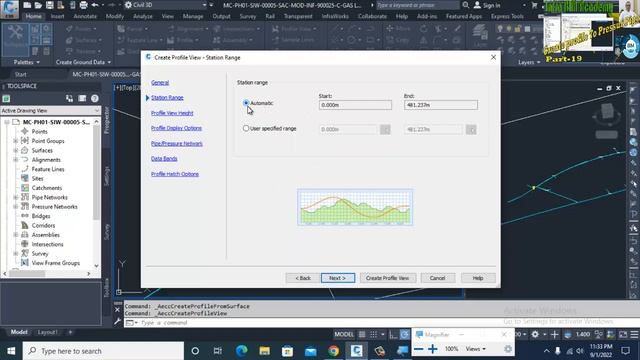
Task: Click the Start station field under Automatic
Action: 355,105
